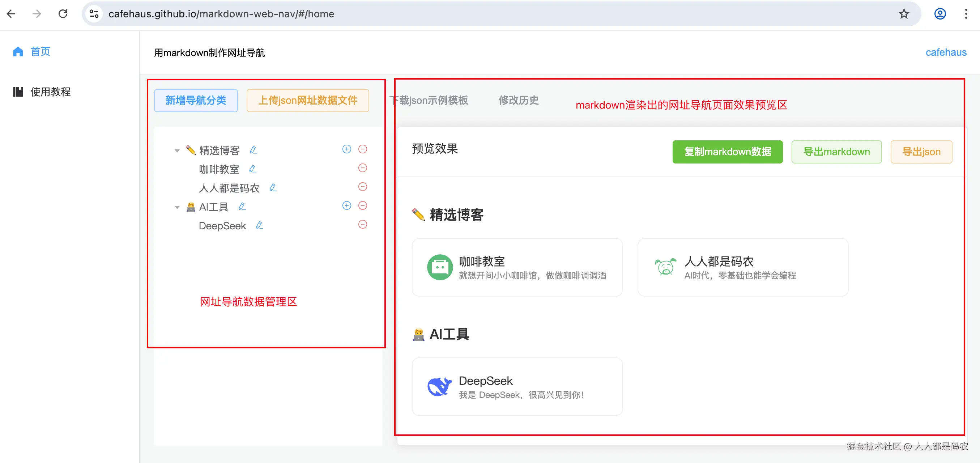Click the add plus icon for 精选博客
Screen dimensions: 980x463
(346, 149)
